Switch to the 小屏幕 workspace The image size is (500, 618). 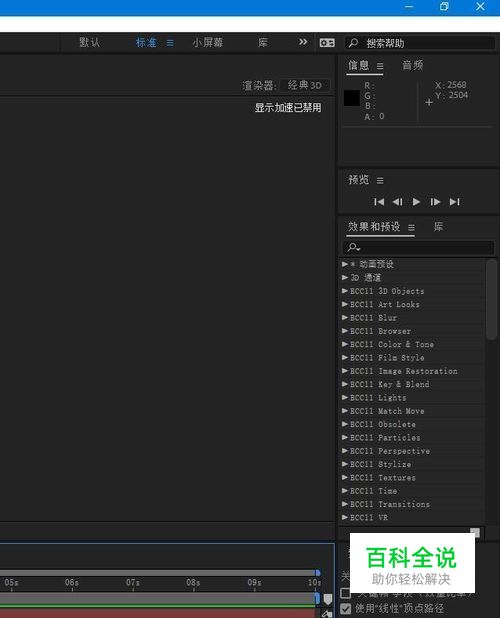tap(208, 43)
